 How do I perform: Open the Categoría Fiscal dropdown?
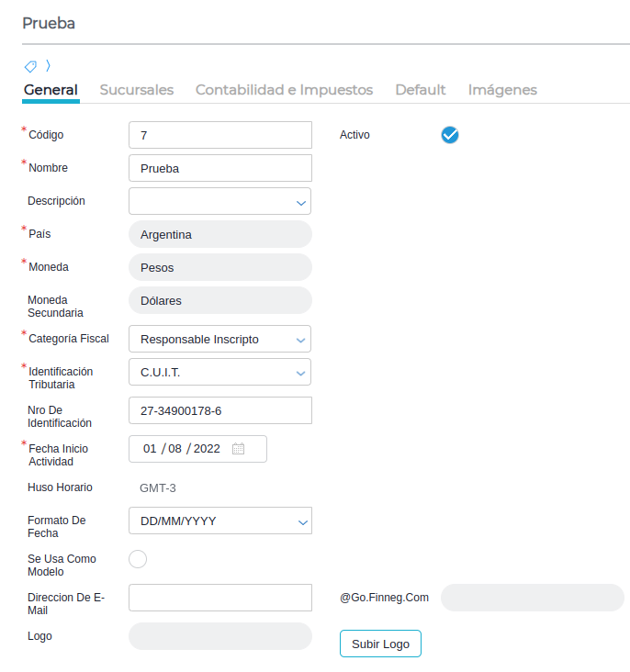(299, 340)
